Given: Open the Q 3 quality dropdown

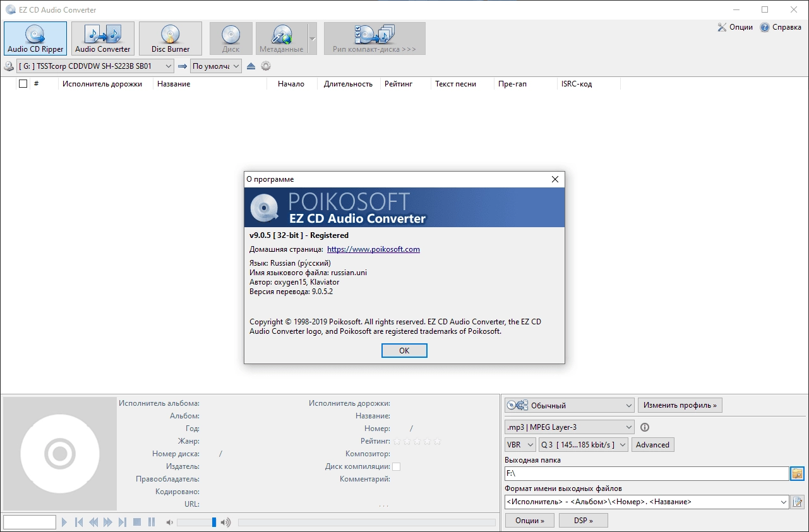Looking at the screenshot, I should coord(584,444).
